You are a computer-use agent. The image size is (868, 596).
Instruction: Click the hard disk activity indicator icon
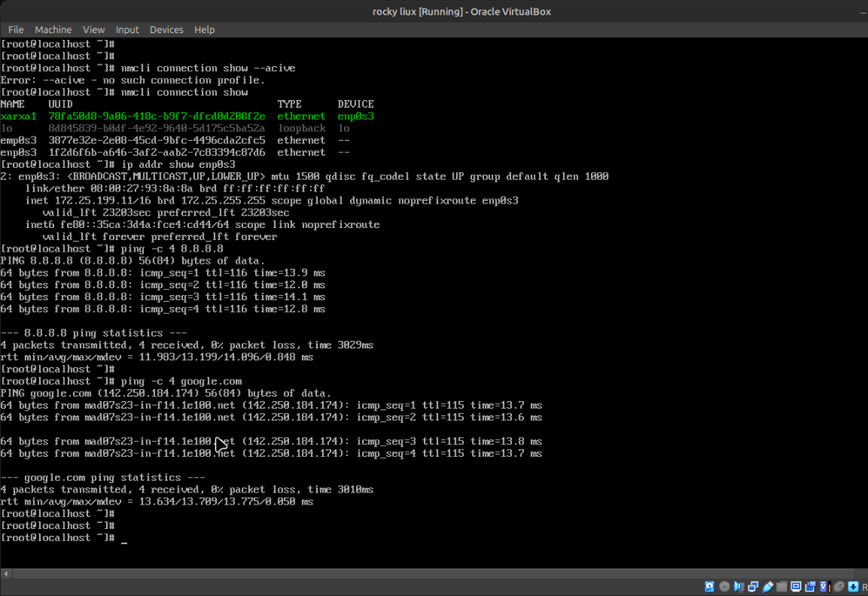pyautogui.click(x=709, y=587)
